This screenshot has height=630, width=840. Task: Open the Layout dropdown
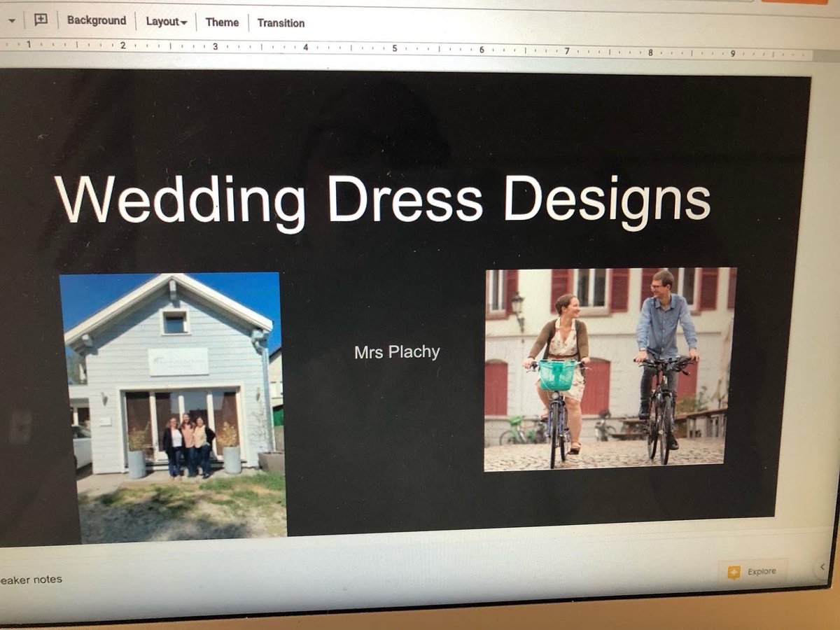tap(165, 22)
